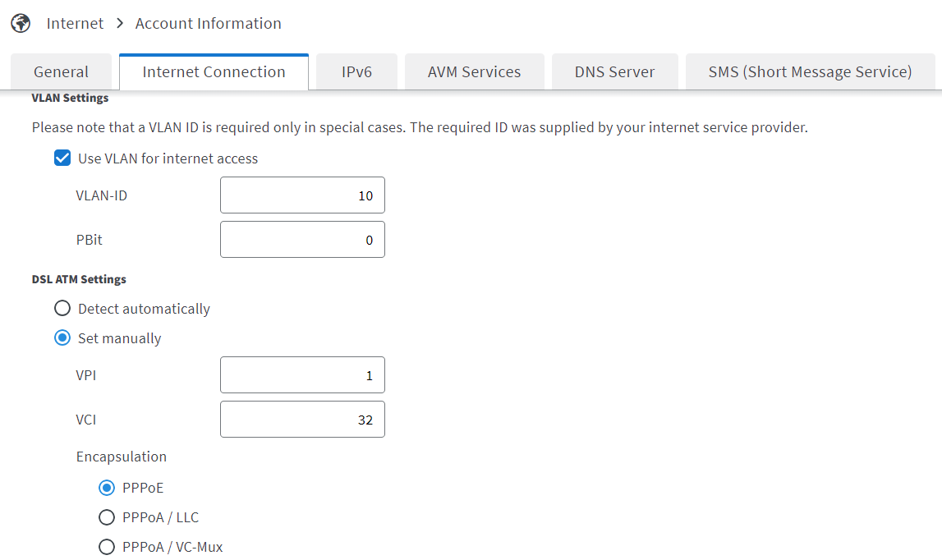
Task: Choose PPPoA / LLC encapsulation
Action: tap(107, 517)
